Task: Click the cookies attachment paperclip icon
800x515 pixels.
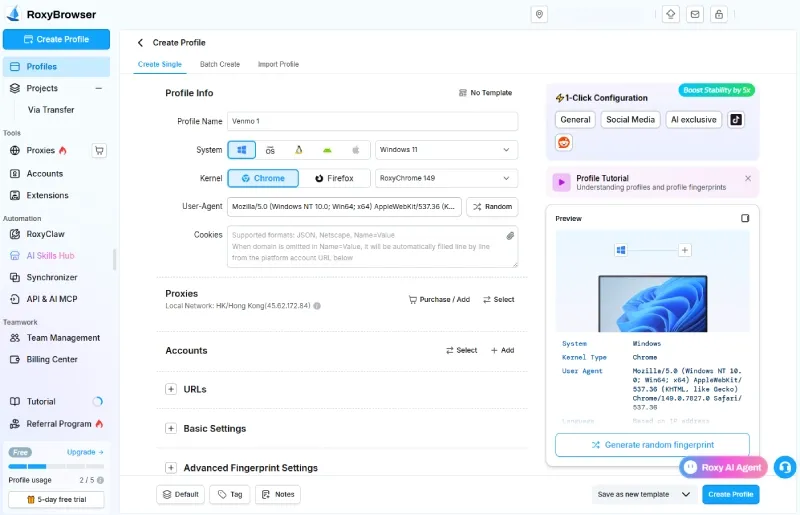Action: [x=510, y=236]
